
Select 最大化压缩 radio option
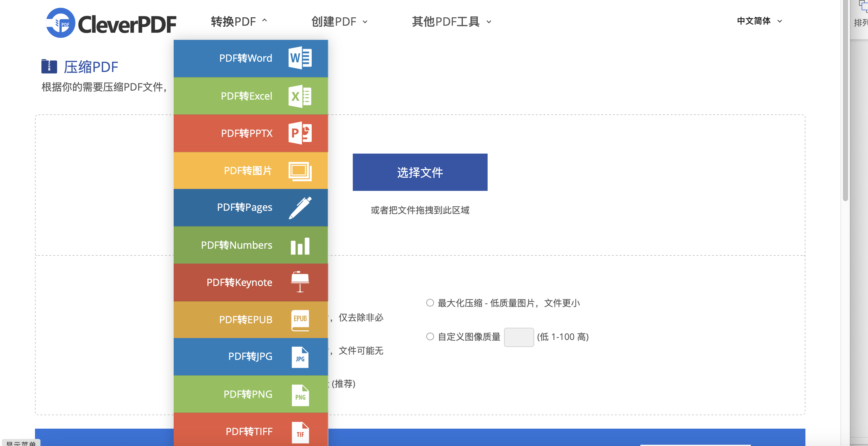point(430,303)
